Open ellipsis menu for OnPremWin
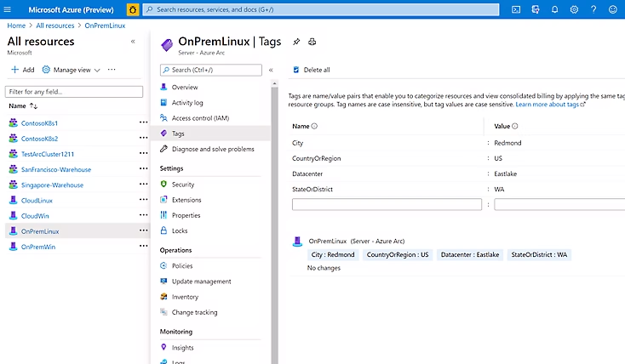Viewport: 625px width, 364px height. click(x=144, y=246)
